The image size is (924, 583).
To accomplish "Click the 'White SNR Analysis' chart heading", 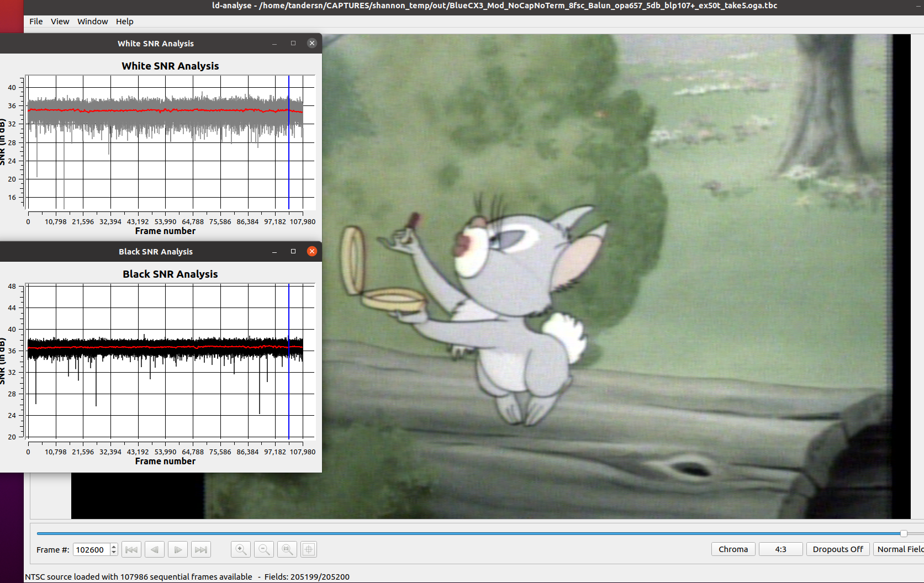I will click(x=170, y=66).
